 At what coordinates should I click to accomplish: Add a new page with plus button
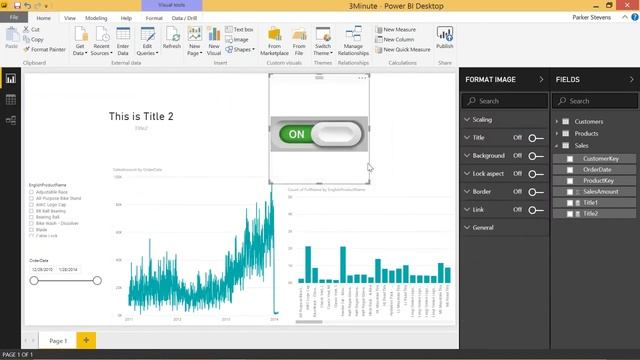point(86,340)
